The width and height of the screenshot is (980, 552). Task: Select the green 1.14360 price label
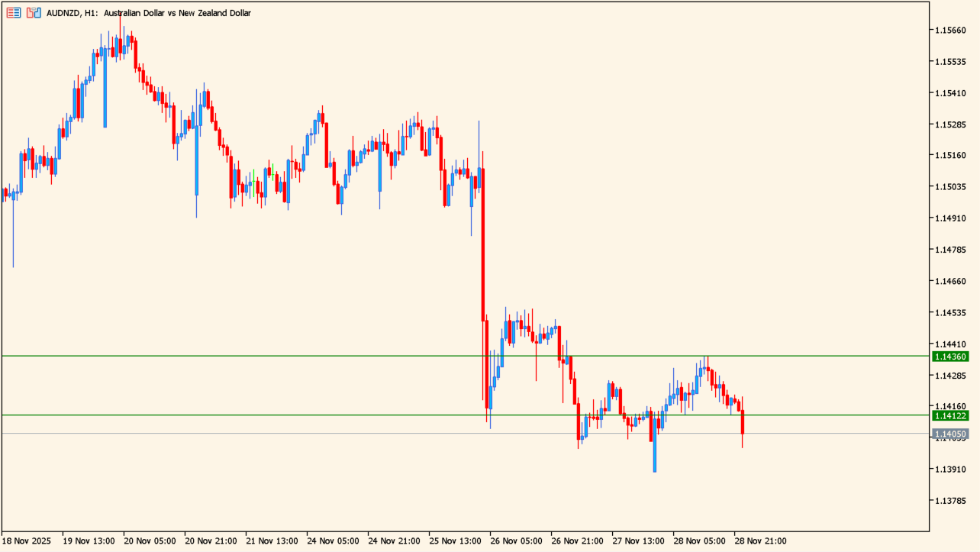(949, 357)
